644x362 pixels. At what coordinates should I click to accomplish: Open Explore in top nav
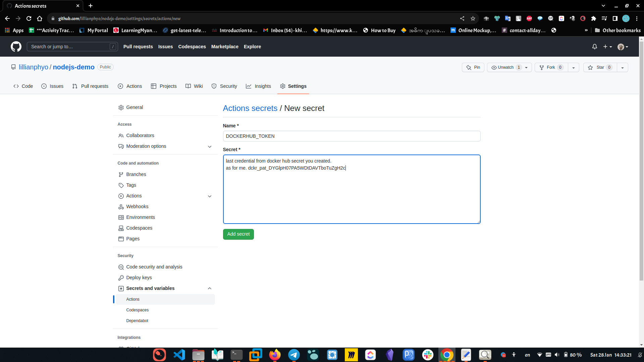pyautogui.click(x=252, y=47)
